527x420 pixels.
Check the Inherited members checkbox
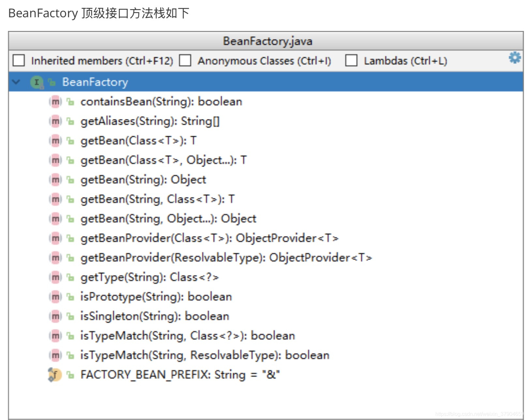click(19, 60)
